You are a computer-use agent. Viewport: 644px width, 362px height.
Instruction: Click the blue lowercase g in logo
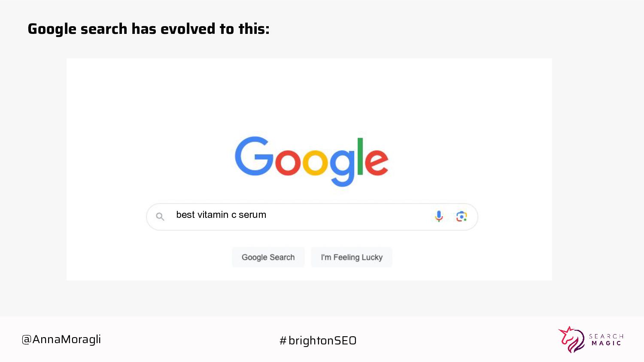coord(342,166)
